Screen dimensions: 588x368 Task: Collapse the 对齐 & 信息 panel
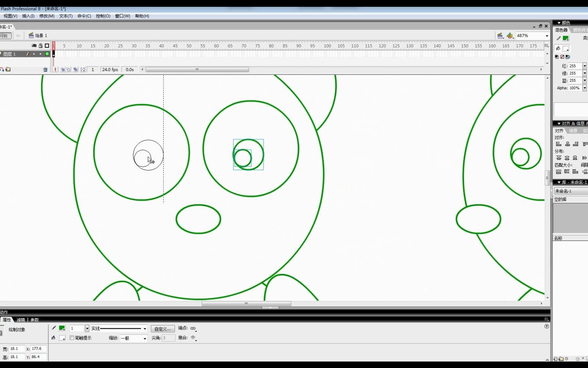[559, 124]
